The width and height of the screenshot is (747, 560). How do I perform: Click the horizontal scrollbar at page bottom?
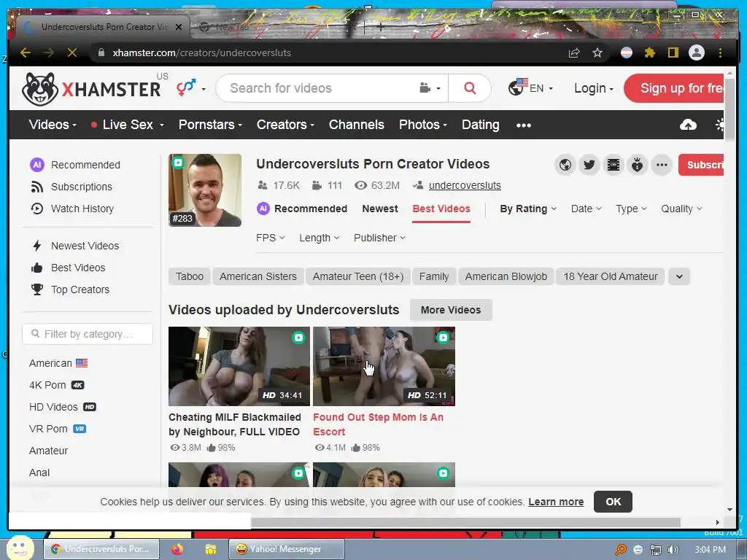465,522
